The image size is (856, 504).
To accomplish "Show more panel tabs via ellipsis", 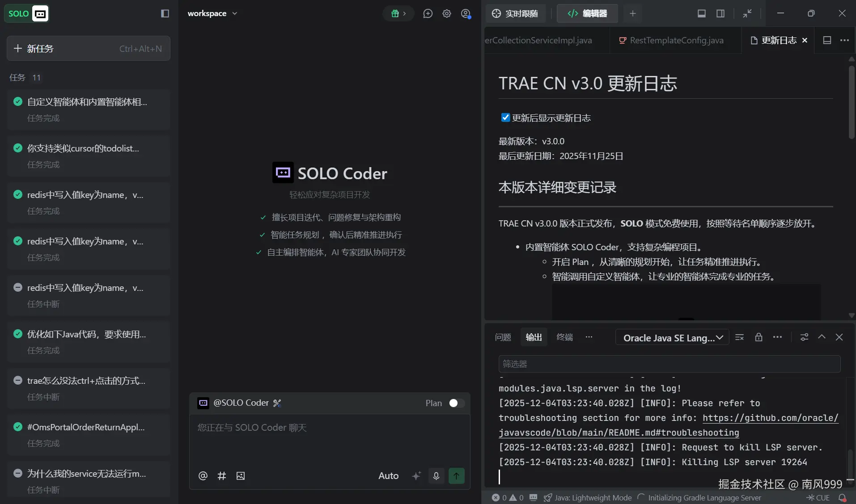I will point(589,337).
